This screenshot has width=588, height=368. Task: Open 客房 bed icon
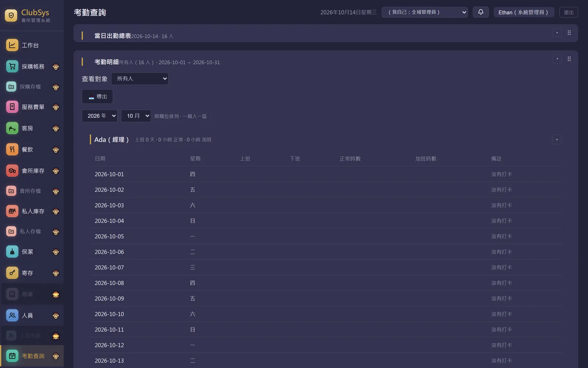(x=12, y=128)
